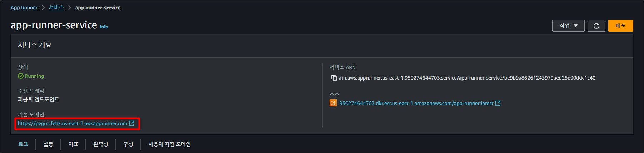644x153 pixels.
Task: Click the 서비스 ARN label
Action: coord(343,67)
